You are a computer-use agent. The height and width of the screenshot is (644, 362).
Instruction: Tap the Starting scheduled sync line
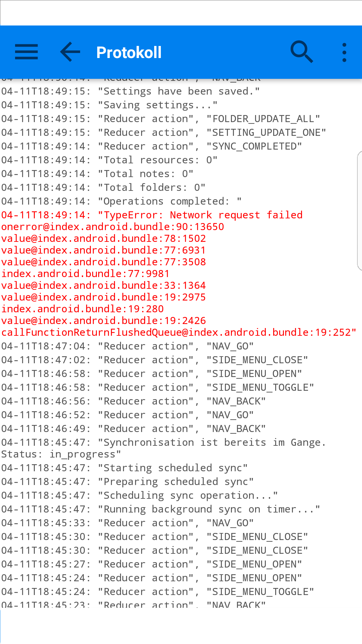point(124,468)
